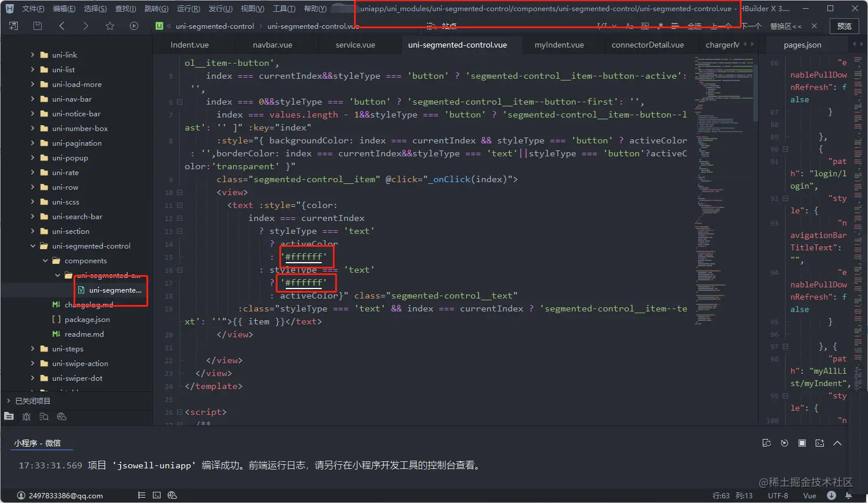
Task: Open the 编辑(E) menu
Action: (64, 8)
